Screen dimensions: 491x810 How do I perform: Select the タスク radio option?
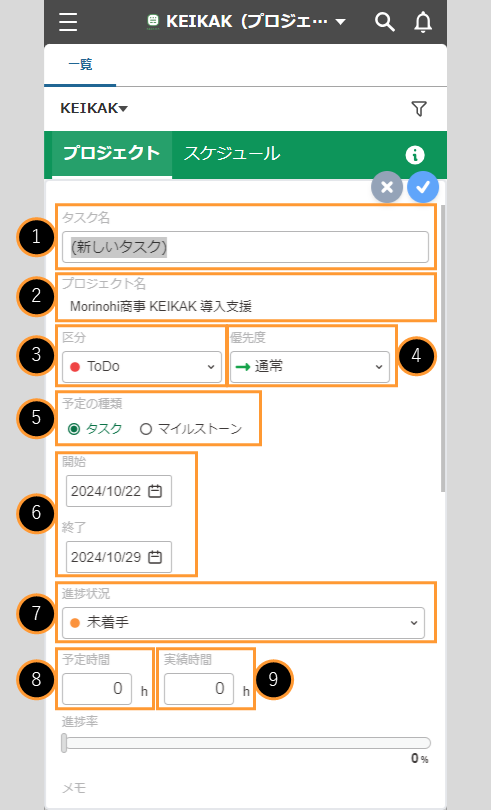[96, 429]
